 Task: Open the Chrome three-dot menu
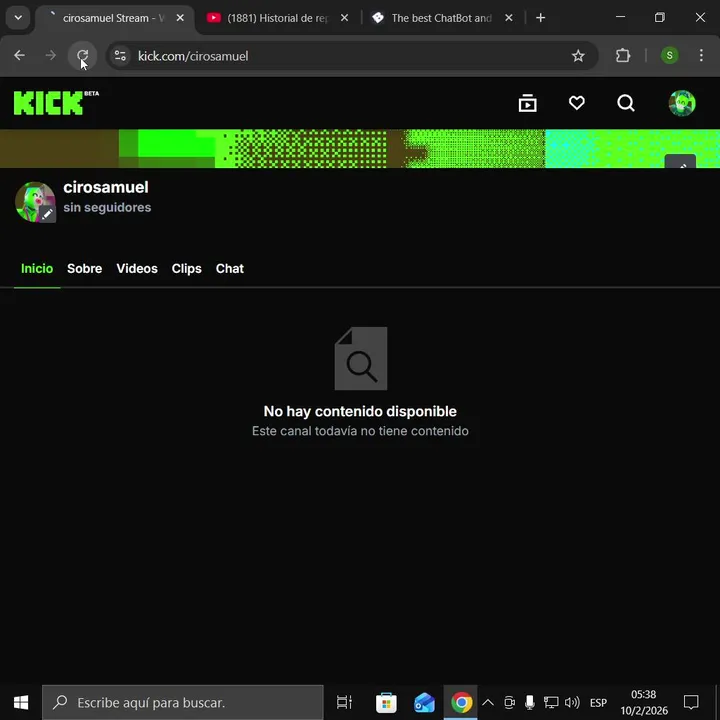pos(701,56)
